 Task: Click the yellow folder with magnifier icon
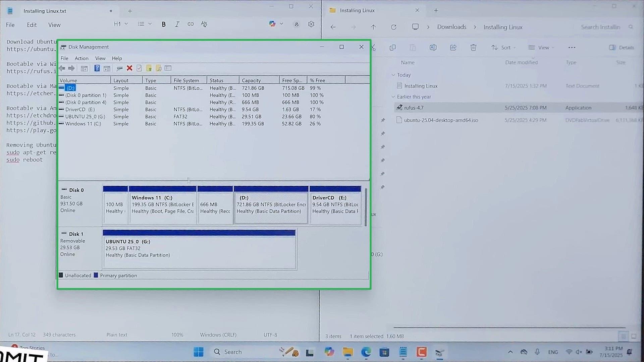(159, 68)
